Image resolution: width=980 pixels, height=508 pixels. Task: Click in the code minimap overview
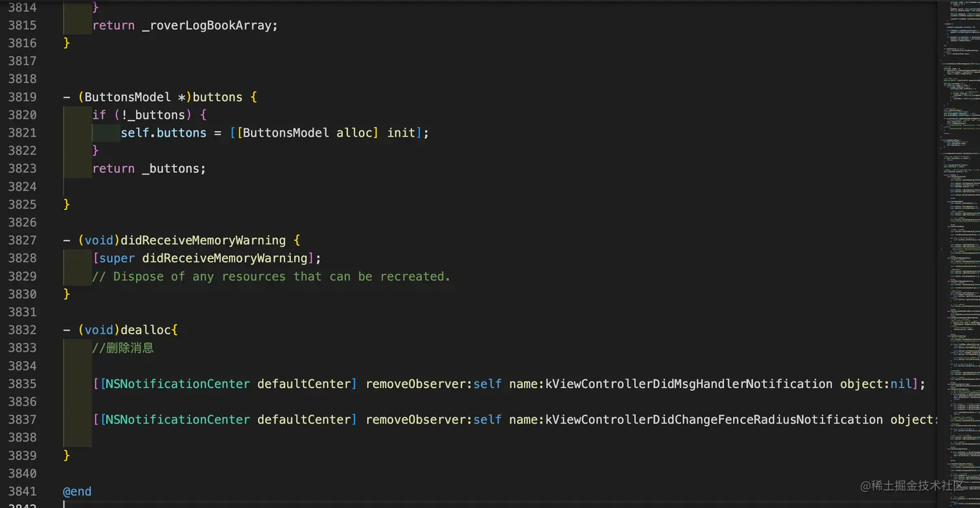(958, 254)
